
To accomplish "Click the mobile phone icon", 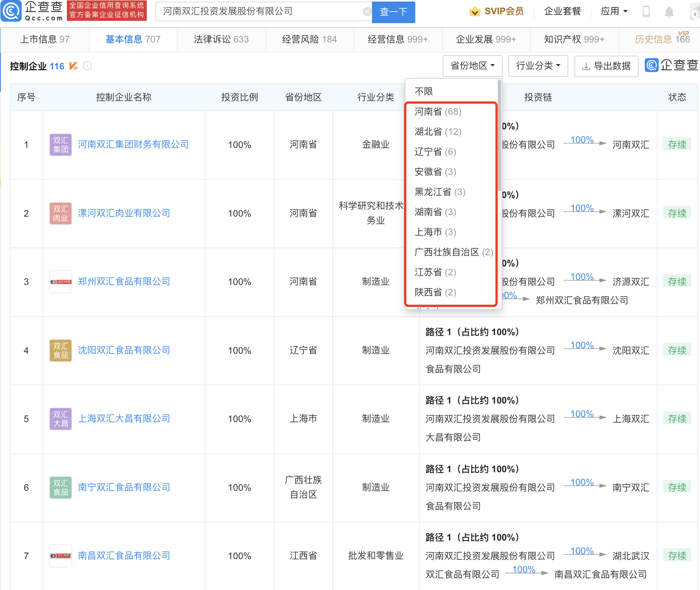I will point(646,12).
